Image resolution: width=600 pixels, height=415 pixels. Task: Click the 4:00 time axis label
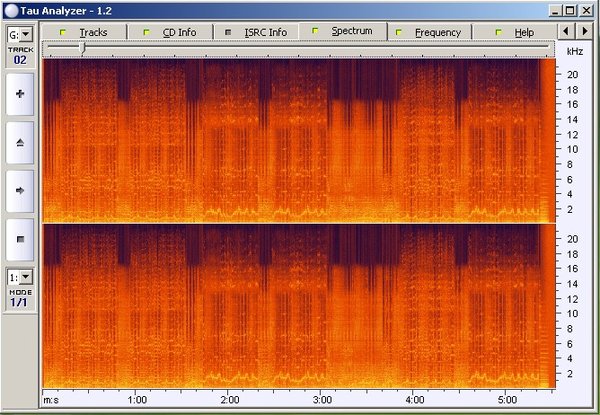(x=415, y=400)
